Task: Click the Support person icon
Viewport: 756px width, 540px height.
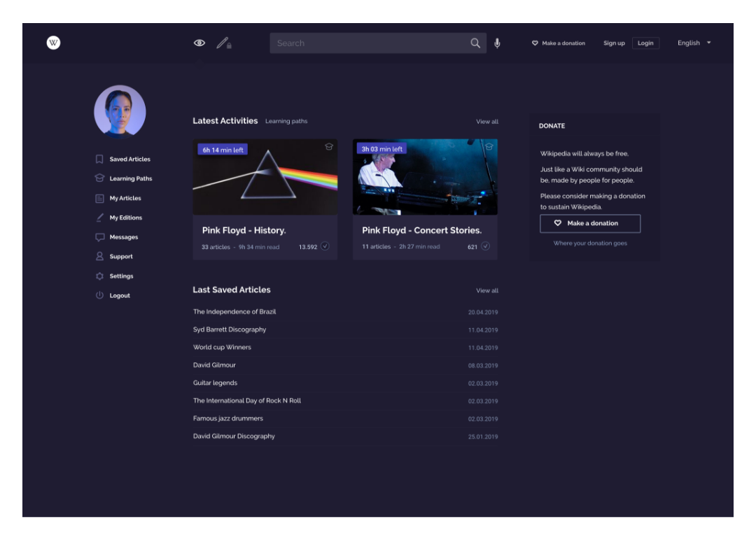Action: 99,256
